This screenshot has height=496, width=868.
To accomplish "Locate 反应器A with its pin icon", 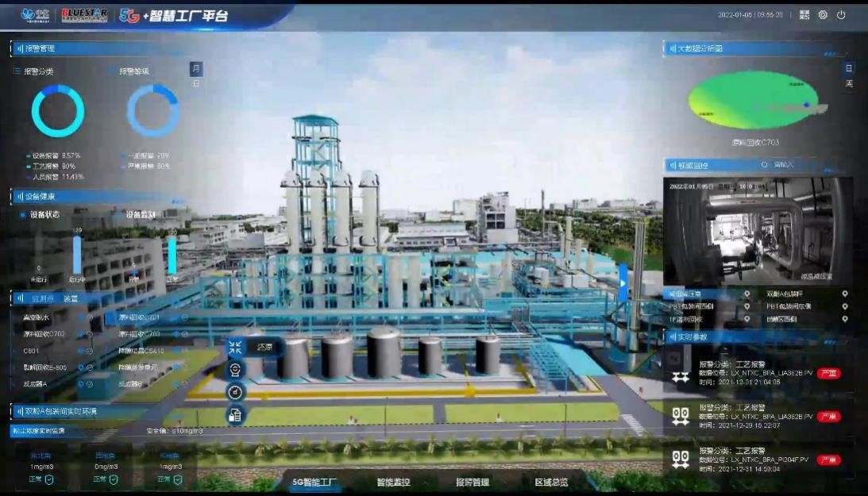I will 81,384.
